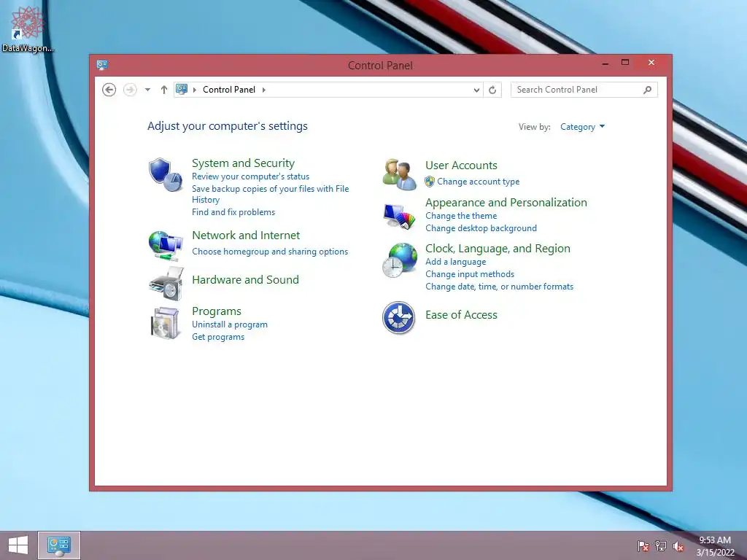Open the Action Center flag tray icon

coord(643,545)
